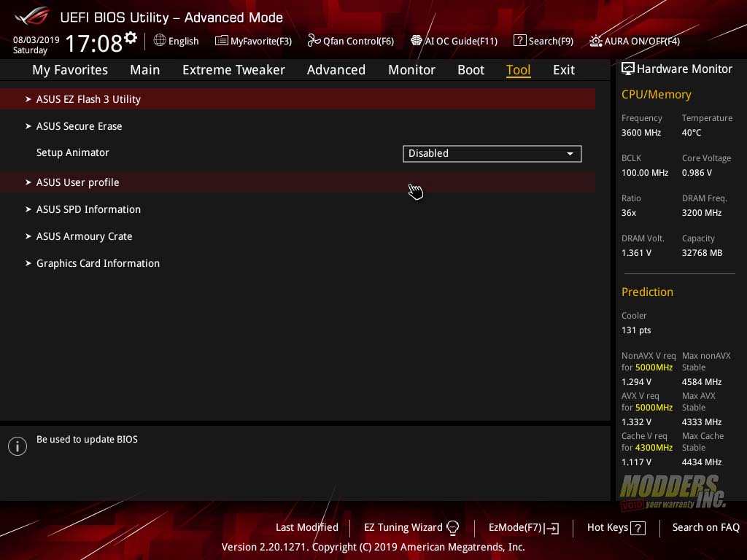Click the EzMode exit arrow icon
Screen dimensions: 747x560
click(x=551, y=528)
